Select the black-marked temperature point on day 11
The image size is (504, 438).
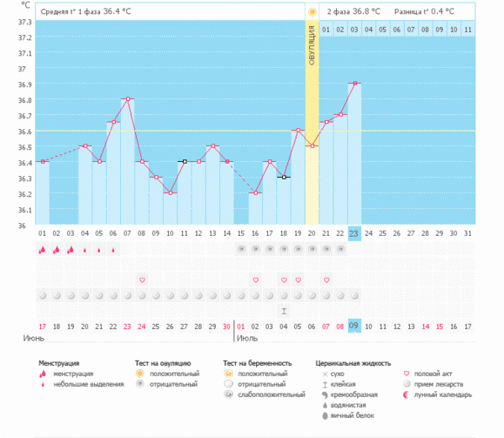(184, 161)
